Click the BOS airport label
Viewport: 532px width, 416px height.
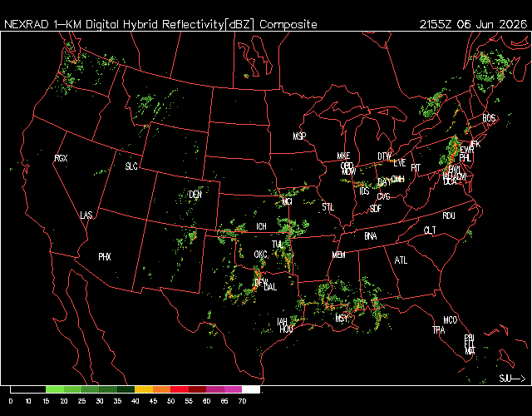(489, 118)
